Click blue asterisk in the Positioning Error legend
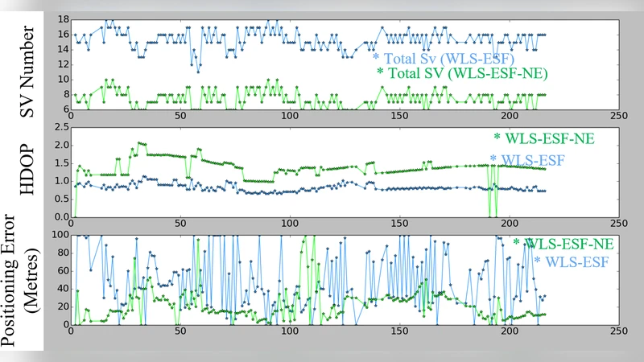 [537, 261]
